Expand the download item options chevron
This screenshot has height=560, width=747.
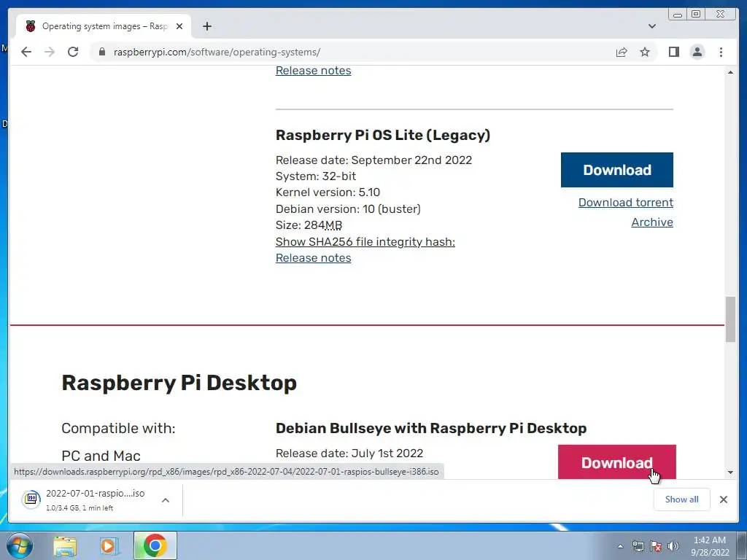coord(166,500)
